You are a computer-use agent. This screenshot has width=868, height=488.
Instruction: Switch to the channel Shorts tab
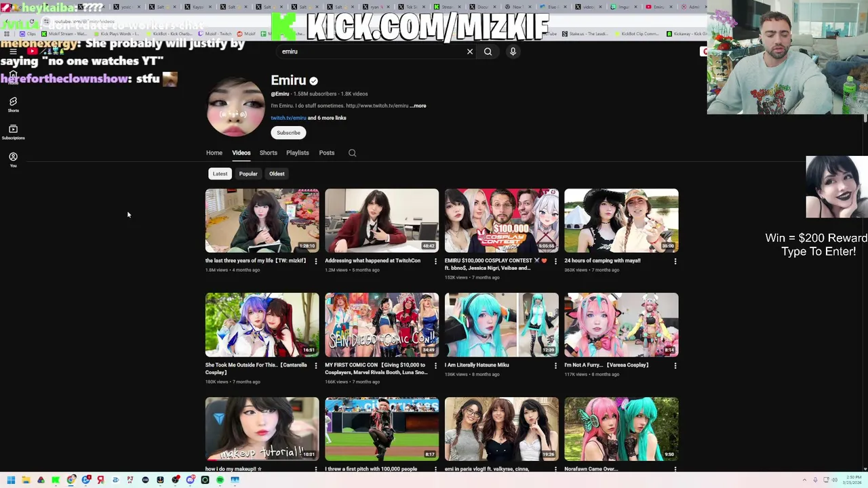pos(269,152)
